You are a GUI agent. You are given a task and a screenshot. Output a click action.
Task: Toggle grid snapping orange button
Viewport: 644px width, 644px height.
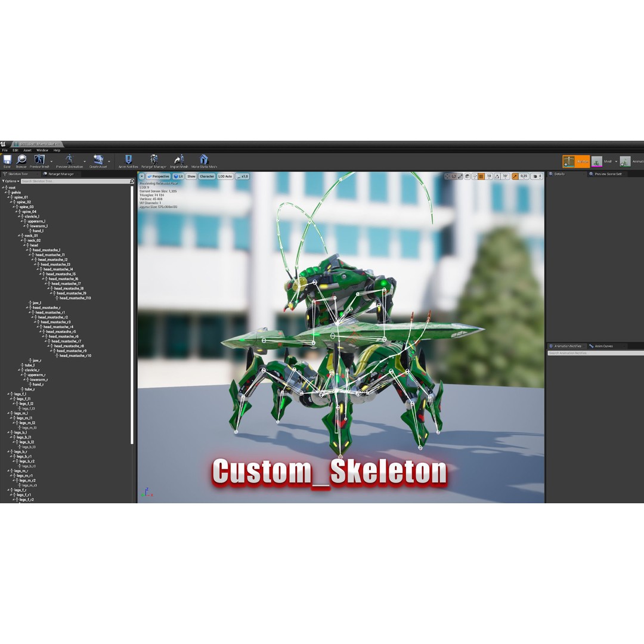(481, 176)
